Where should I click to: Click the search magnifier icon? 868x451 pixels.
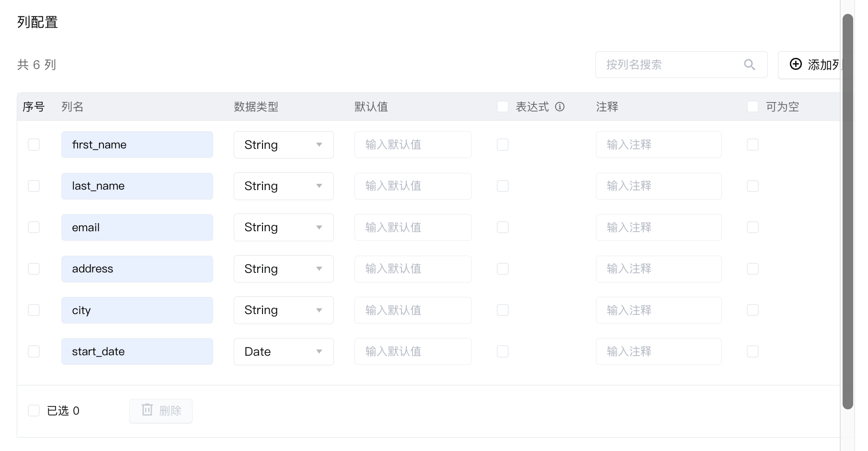(x=750, y=65)
